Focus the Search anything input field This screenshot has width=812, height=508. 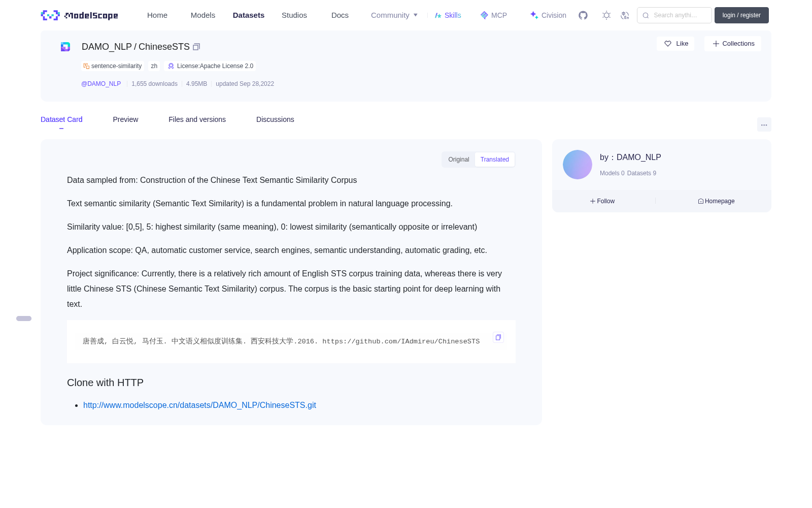pyautogui.click(x=674, y=15)
